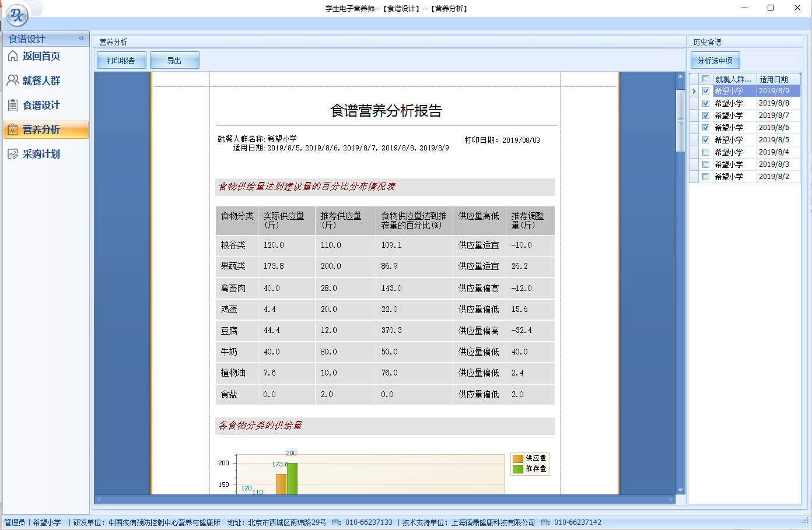812x530 pixels.
Task: Click the 营养分析 panel title bar
Action: pos(389,42)
